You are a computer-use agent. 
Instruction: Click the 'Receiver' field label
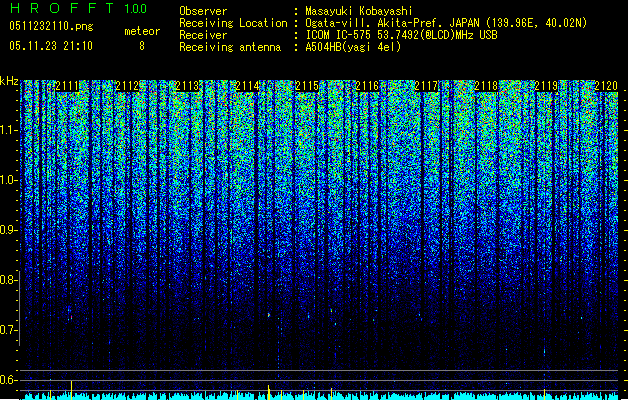pyautogui.click(x=203, y=35)
